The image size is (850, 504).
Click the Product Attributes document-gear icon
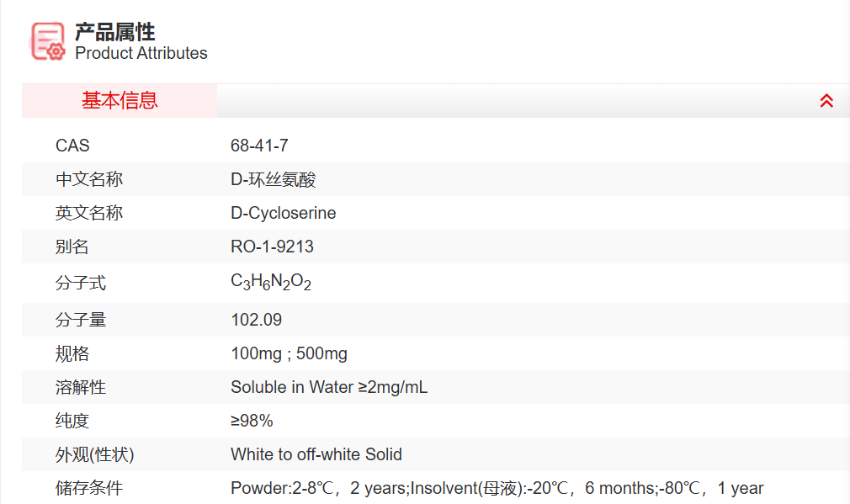point(48,40)
